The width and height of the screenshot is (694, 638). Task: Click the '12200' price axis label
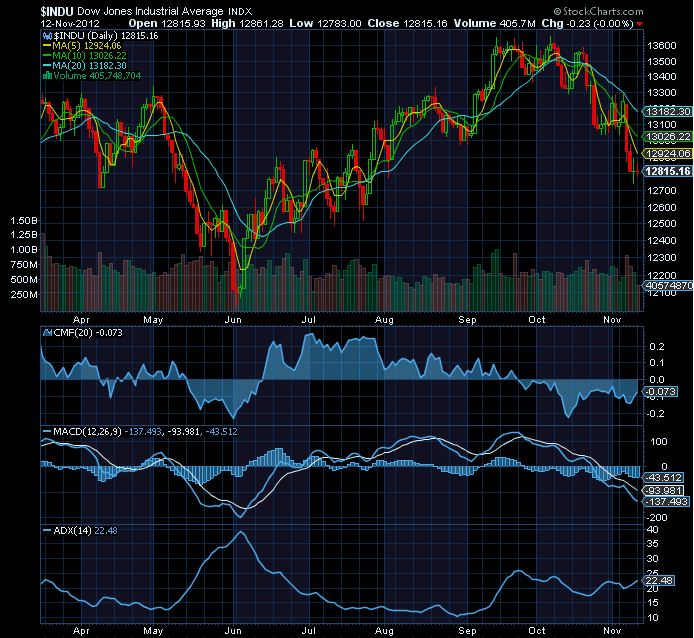pyautogui.click(x=662, y=275)
